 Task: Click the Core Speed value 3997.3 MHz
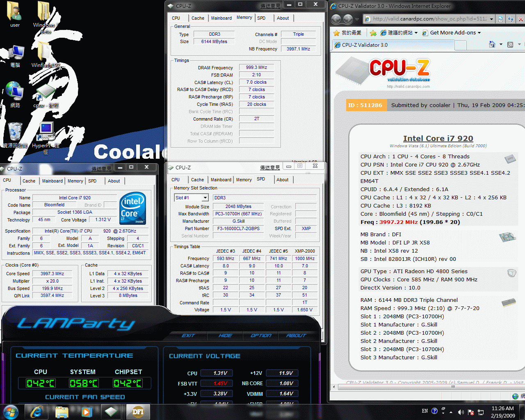point(52,274)
